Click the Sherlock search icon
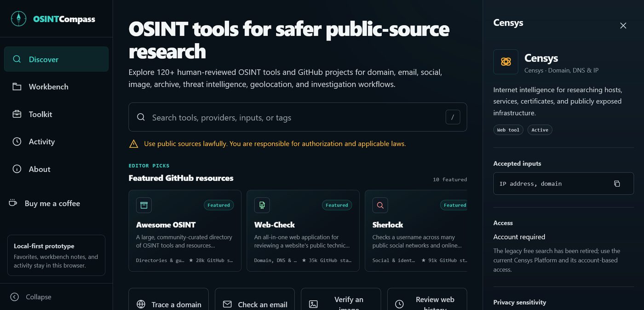644x310 pixels. click(x=380, y=205)
